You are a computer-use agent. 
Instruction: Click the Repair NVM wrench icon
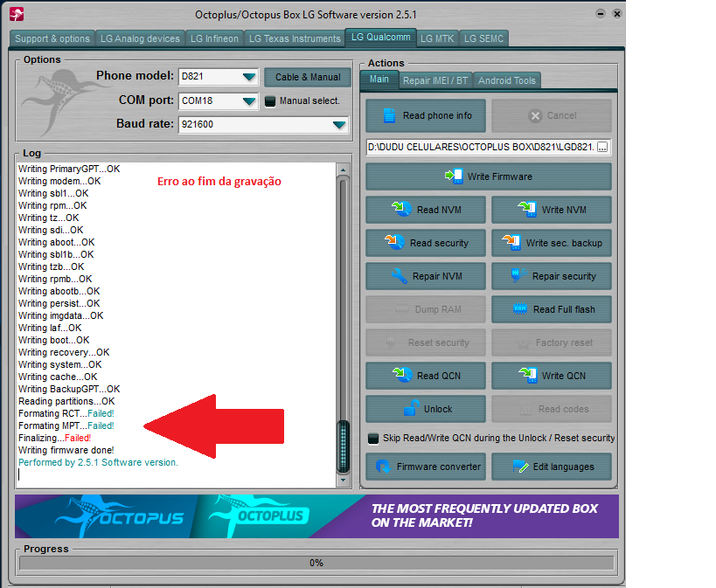[400, 276]
